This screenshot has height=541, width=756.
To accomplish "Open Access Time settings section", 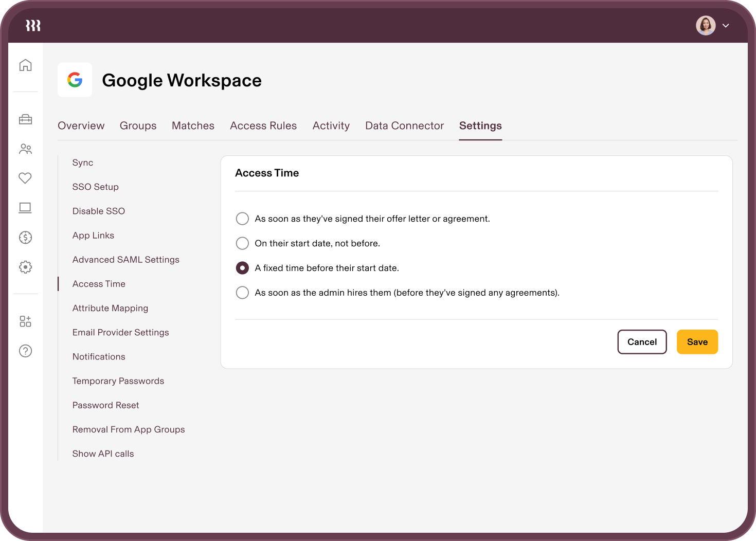I will point(99,284).
